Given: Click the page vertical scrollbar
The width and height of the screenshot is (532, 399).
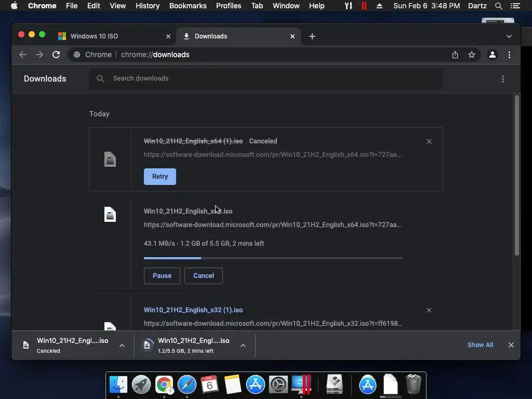Looking at the screenshot, I should (517, 175).
